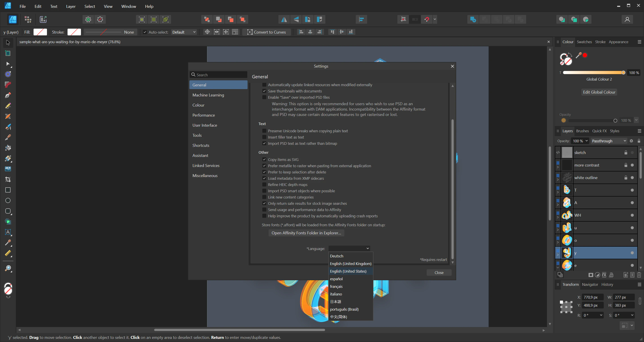Screen dimensions: 644x342
Task: Click the Account person icon
Action: (x=627, y=19)
